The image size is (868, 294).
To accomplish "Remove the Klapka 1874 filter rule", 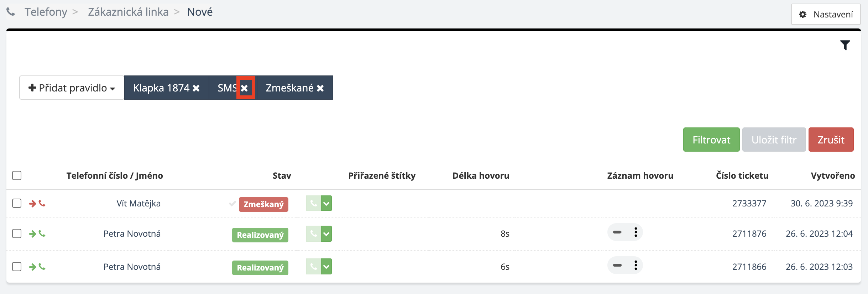I will pos(196,88).
